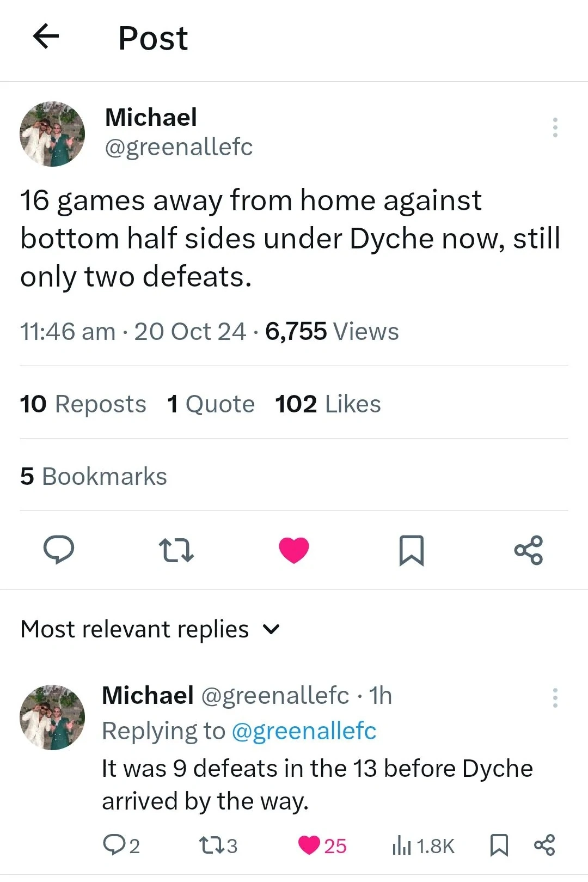Open the @greenallefc mention link in reply
588x882 pixels.
[304, 731]
